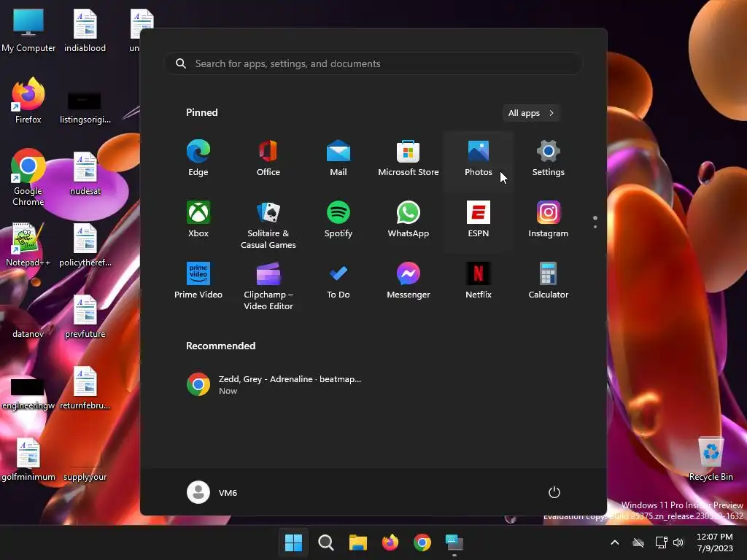
Task: Select My Computer desktop icon
Action: coord(28,31)
